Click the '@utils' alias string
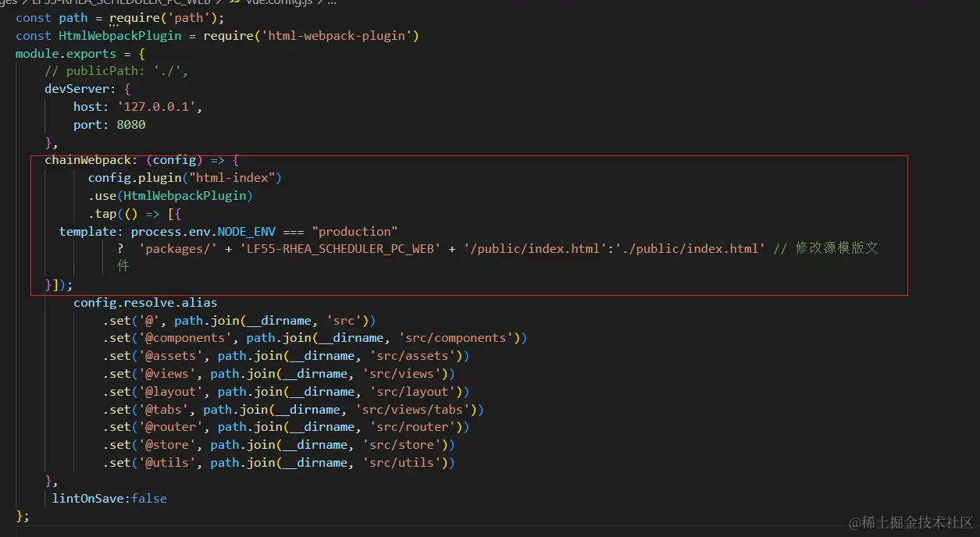Screen dimensions: 980x537 (167, 463)
